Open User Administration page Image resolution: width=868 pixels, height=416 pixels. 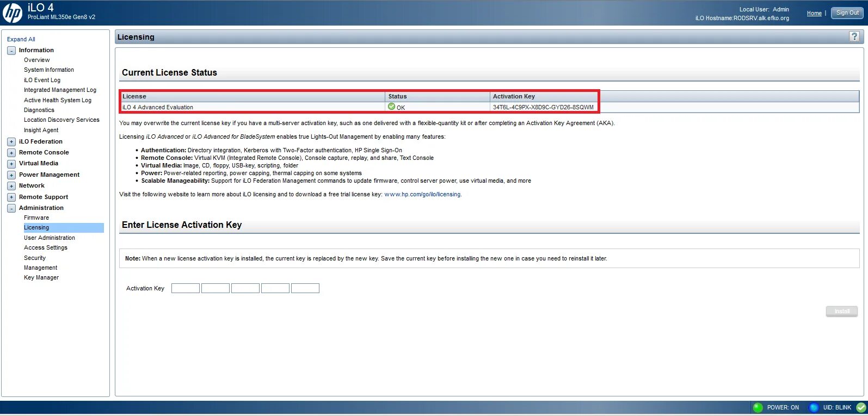pos(50,238)
